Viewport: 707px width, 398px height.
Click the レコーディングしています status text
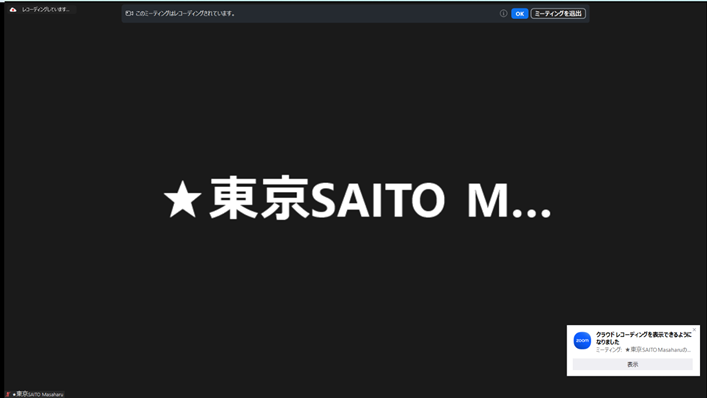click(x=46, y=9)
